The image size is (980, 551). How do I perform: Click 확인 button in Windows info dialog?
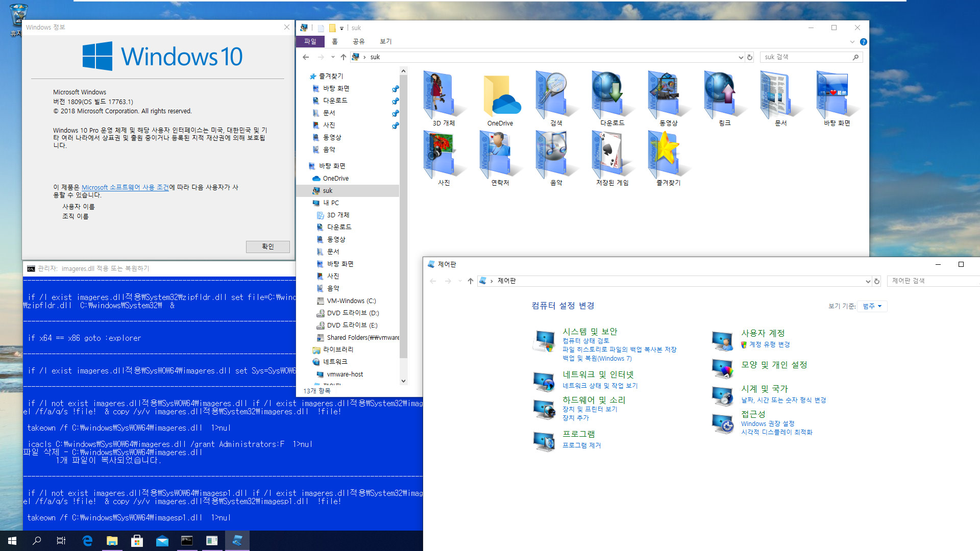[267, 246]
